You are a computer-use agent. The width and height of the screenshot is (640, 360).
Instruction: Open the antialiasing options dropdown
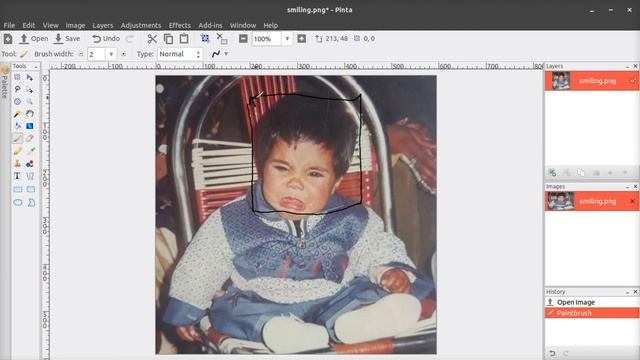[x=226, y=54]
